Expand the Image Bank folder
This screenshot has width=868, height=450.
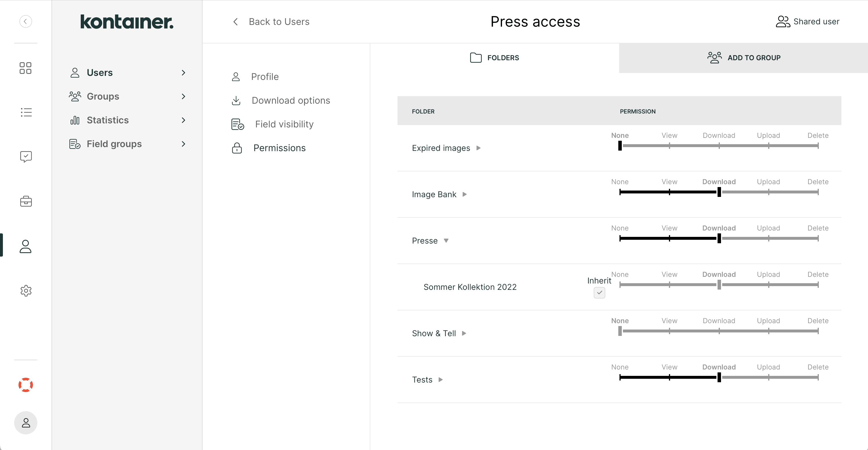point(465,194)
